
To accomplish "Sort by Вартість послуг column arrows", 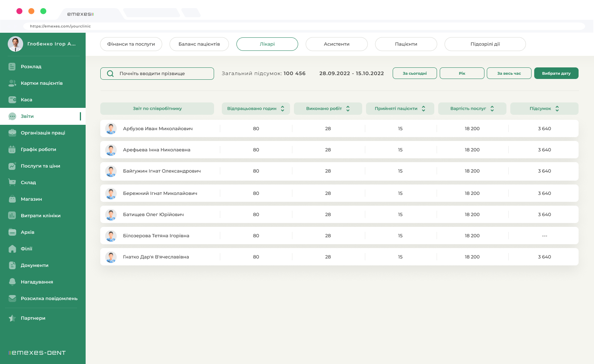I will [492, 109].
